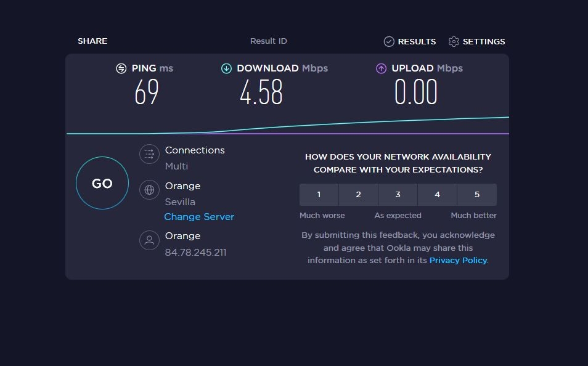Image resolution: width=588 pixels, height=366 pixels.
Task: Click the Connections multi-arrow icon
Action: [x=149, y=154]
